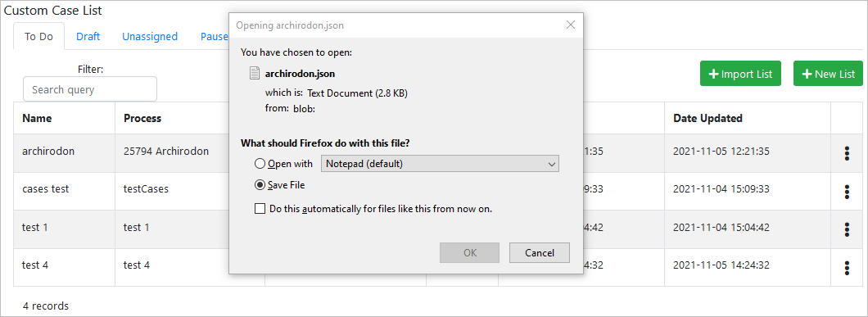The image size is (868, 317).
Task: Open kebab menu for test 4 row
Action: tap(847, 268)
